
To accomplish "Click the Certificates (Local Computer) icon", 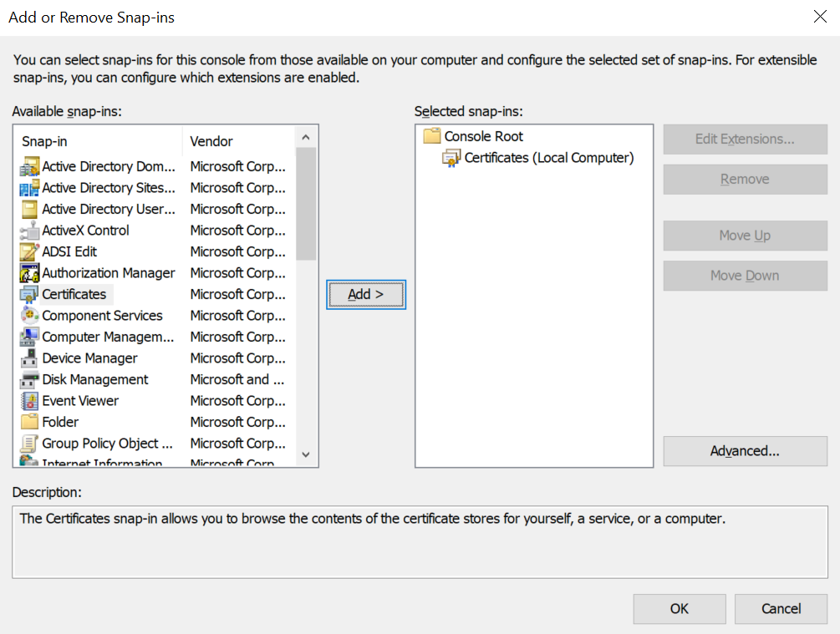I will tap(451, 158).
